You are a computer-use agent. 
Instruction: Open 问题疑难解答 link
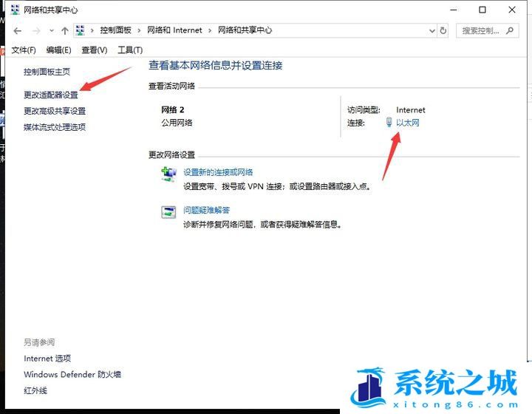coord(207,210)
